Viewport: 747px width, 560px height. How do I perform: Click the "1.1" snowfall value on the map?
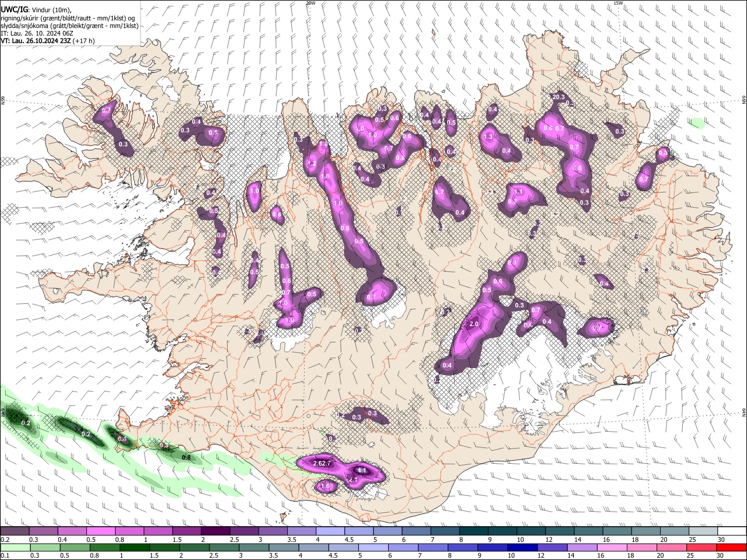click(x=518, y=191)
